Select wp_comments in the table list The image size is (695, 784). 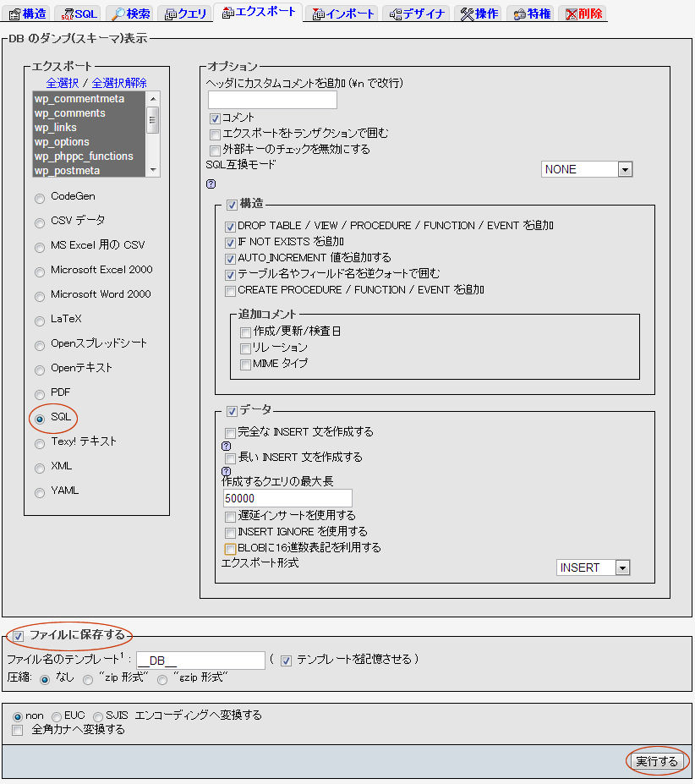[89, 113]
